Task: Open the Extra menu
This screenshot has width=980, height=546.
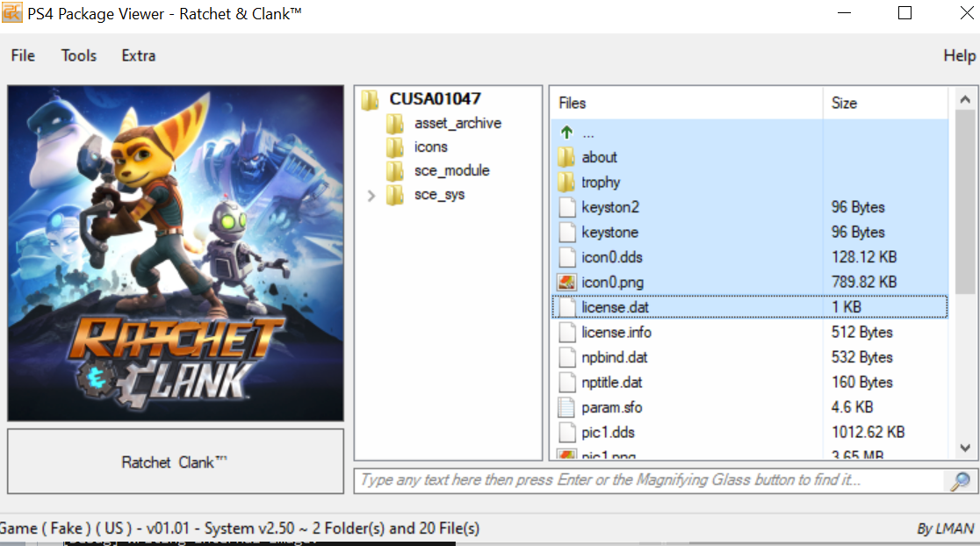Action: point(138,55)
